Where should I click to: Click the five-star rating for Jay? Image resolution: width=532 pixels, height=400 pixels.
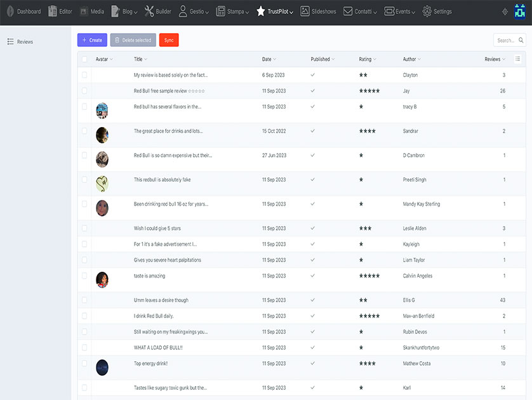point(369,91)
